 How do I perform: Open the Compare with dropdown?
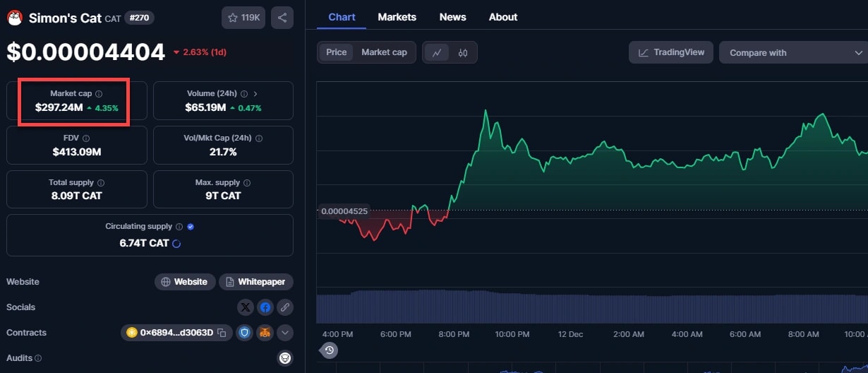(793, 52)
